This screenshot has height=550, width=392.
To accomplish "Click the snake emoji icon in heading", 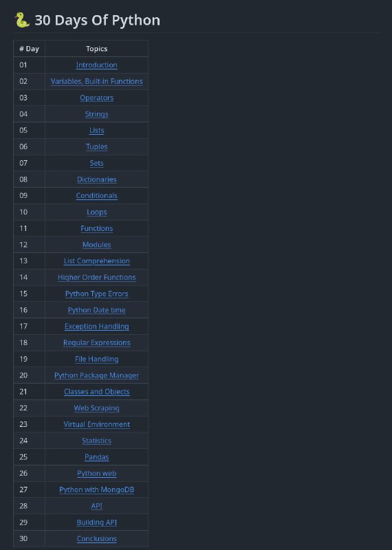I will click(x=22, y=20).
